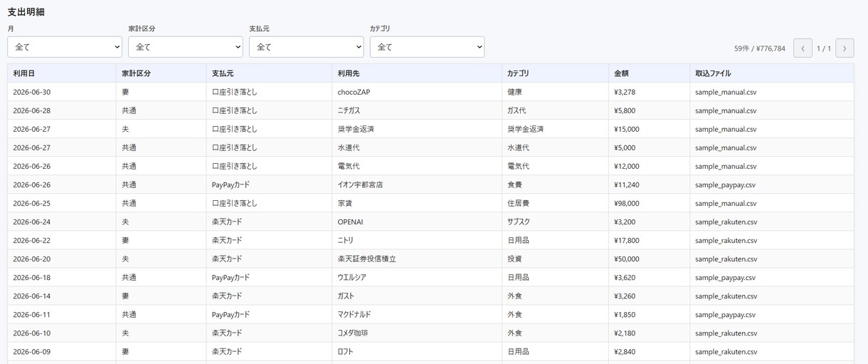Click the 1 / 1 page indicator
868x364 pixels.
coord(824,48)
